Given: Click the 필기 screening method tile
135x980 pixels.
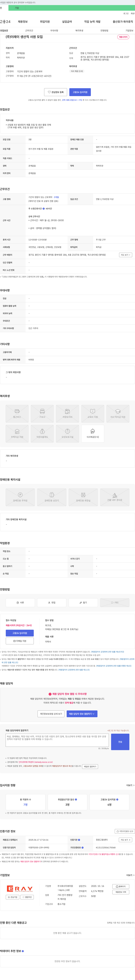Looking at the screenshot, I should 83,603.
